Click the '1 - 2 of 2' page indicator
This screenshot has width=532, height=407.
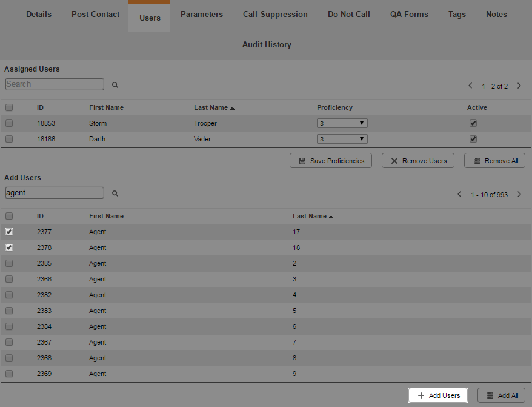click(x=494, y=86)
